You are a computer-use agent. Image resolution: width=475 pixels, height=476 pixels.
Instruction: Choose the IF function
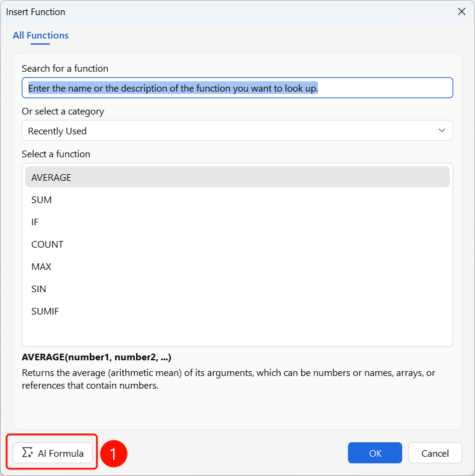tap(237, 222)
